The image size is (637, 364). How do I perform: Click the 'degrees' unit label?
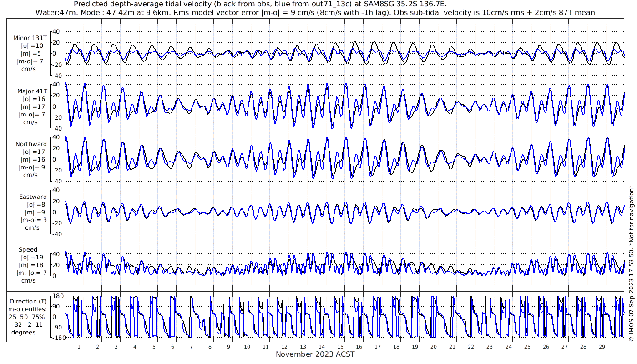click(24, 332)
